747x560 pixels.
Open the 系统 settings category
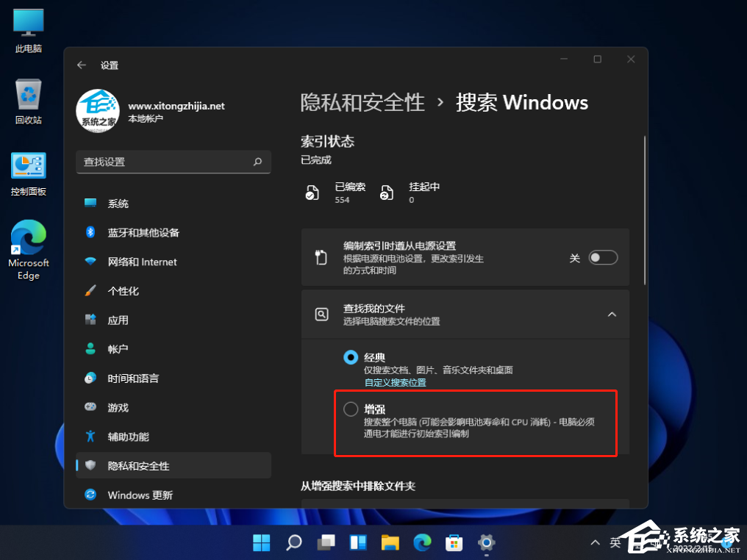[174, 204]
